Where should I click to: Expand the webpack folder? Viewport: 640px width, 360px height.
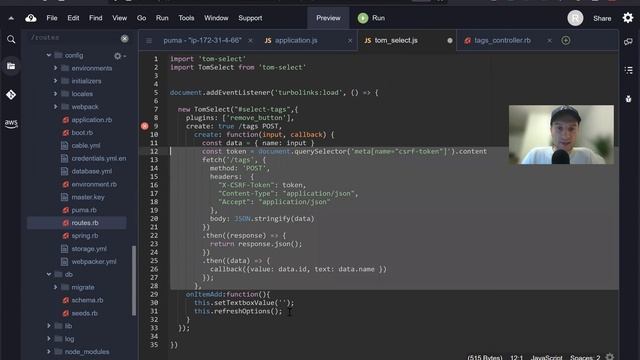click(56, 107)
